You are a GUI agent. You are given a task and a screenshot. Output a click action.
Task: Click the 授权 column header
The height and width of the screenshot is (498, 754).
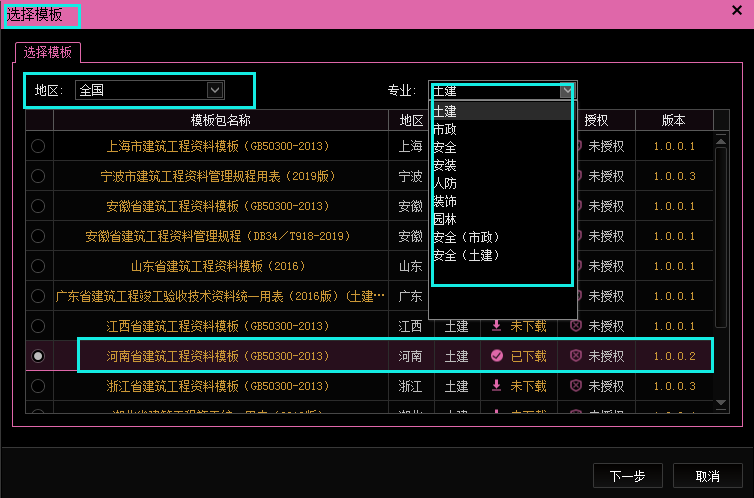[x=596, y=120]
